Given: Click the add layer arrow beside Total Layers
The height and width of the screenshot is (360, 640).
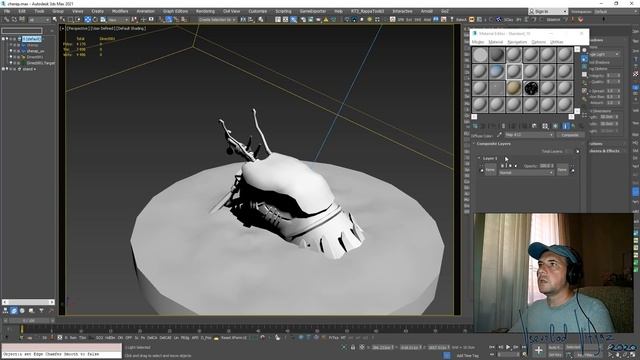Looking at the screenshot, I should point(578,151).
